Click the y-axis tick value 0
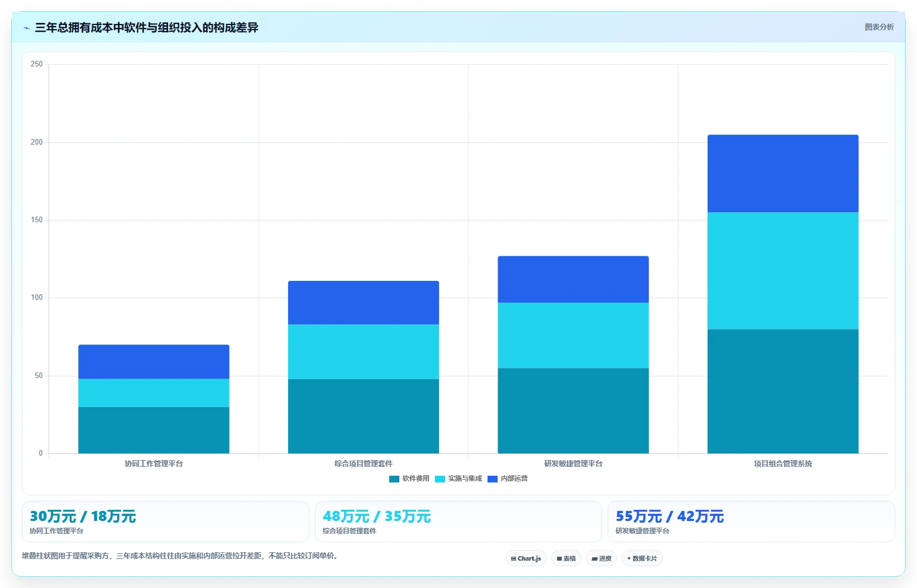This screenshot has width=917, height=588. [x=41, y=453]
